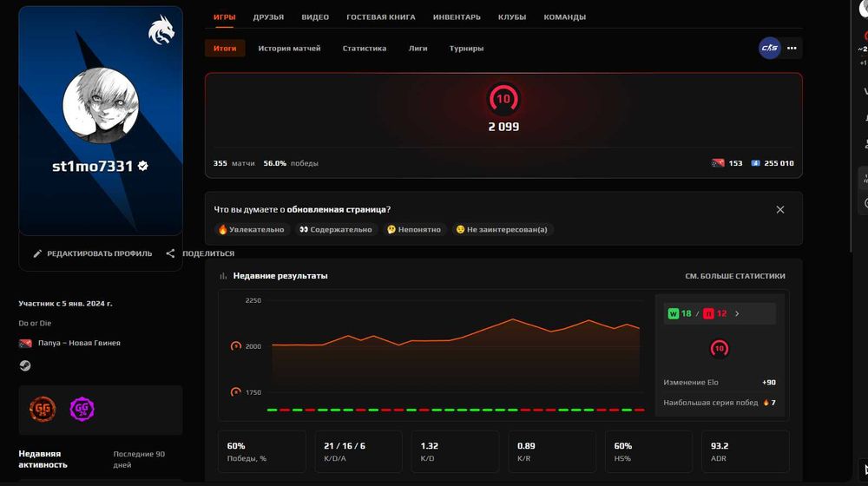Open the Лиги sub-tab
The image size is (868, 486).
click(418, 48)
